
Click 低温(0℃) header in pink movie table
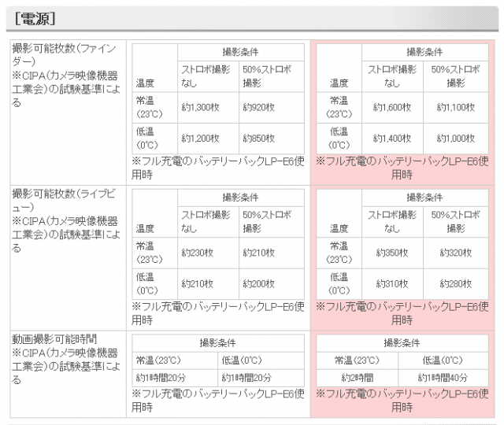pyautogui.click(x=443, y=360)
